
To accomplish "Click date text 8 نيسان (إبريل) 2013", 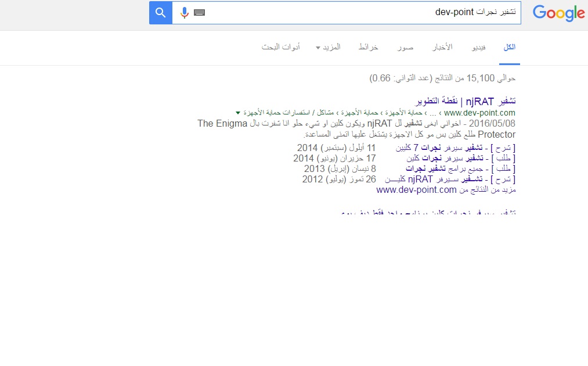I will tap(340, 169).
